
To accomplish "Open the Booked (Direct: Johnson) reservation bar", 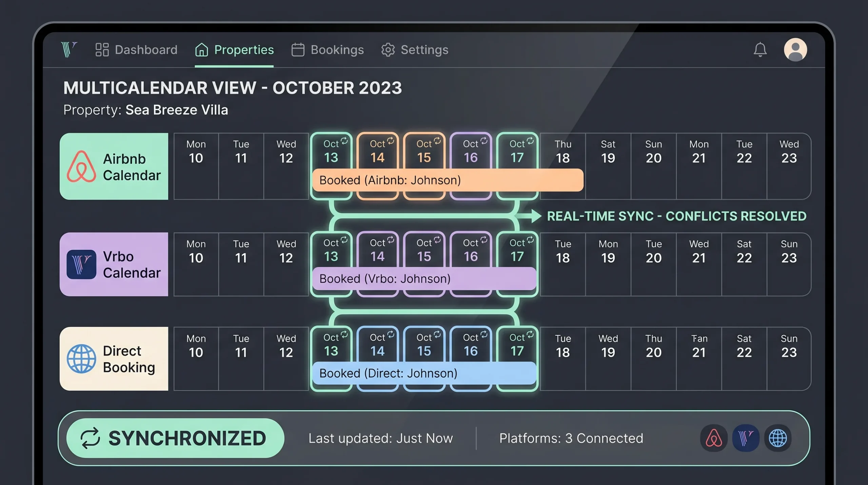I will tap(424, 373).
